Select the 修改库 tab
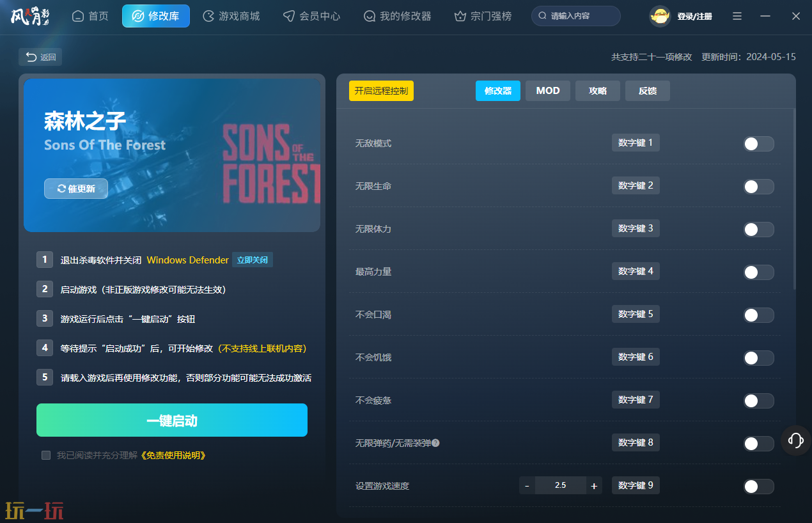812x523 pixels. click(156, 16)
